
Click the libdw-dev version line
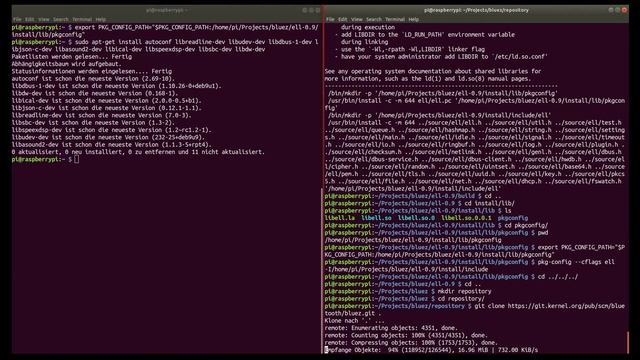click(95, 93)
